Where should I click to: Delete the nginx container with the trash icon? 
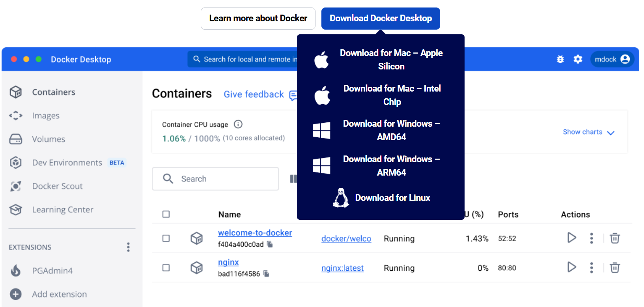615,268
